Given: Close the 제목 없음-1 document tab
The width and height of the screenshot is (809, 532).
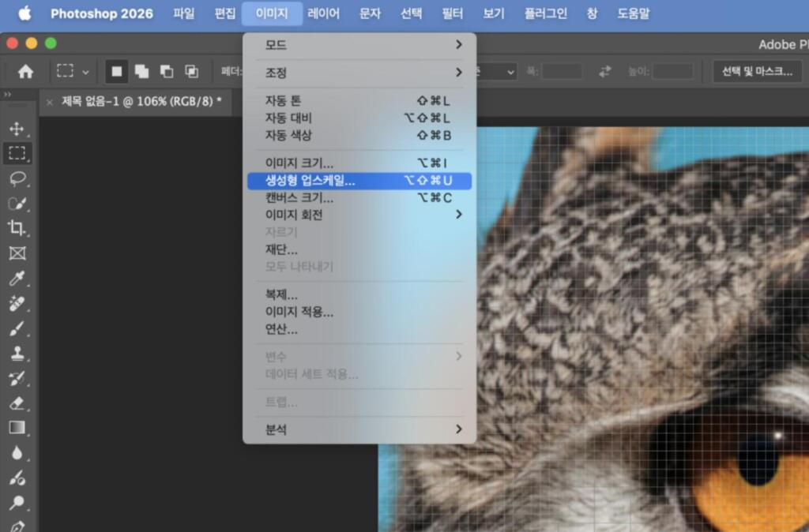Looking at the screenshot, I should point(50,102).
